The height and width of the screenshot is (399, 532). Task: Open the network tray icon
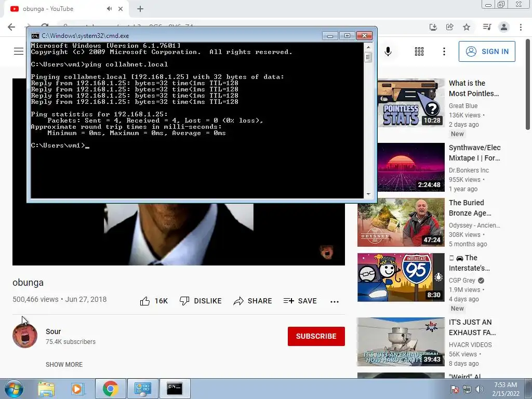click(467, 389)
